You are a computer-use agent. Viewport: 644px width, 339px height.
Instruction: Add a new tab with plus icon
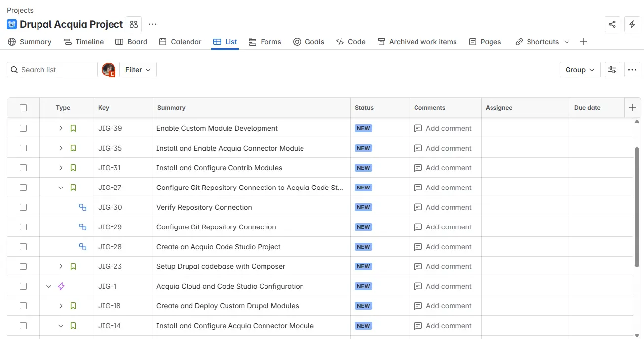pos(583,42)
